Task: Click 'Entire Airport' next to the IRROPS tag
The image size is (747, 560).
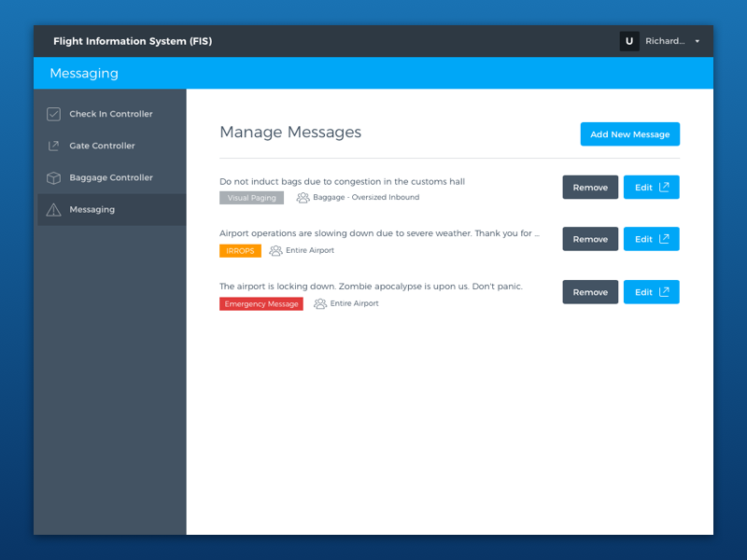Action: [x=310, y=250]
